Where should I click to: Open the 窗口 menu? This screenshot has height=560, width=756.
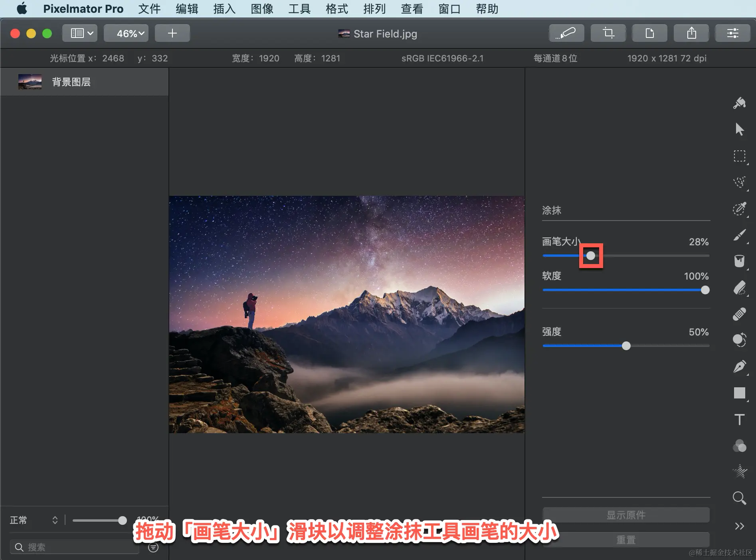[449, 9]
